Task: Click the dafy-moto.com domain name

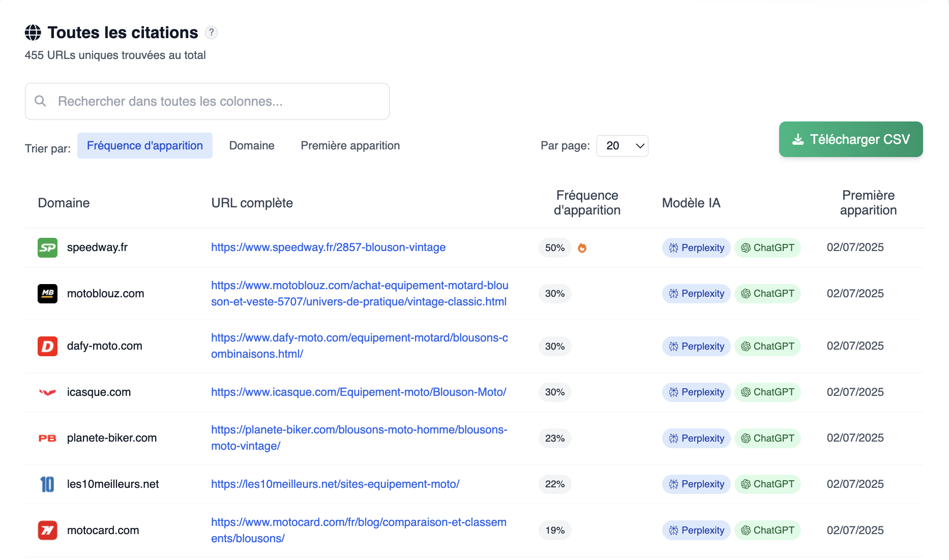Action: [x=105, y=346]
